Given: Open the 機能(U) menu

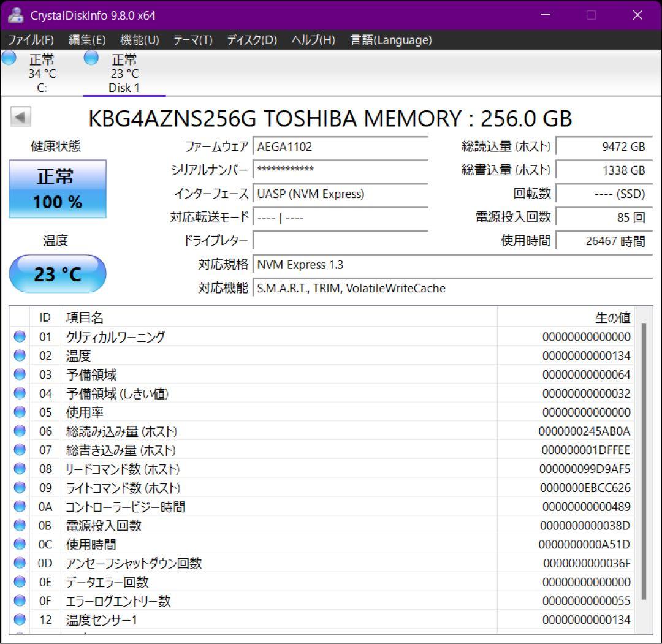Looking at the screenshot, I should [140, 40].
